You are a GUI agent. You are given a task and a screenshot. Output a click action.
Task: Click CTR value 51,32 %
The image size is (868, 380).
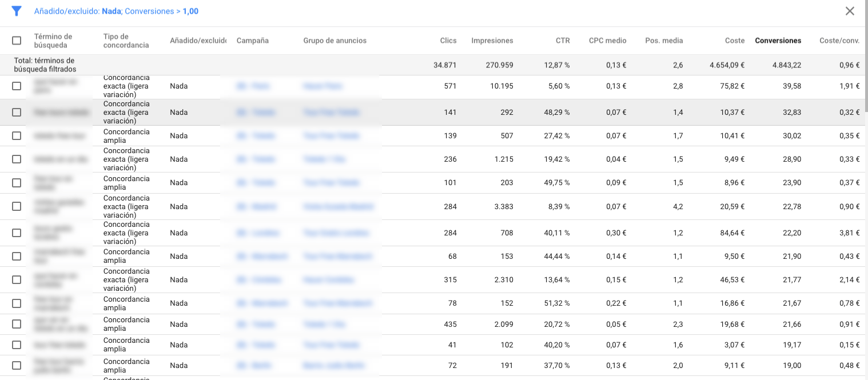click(556, 303)
